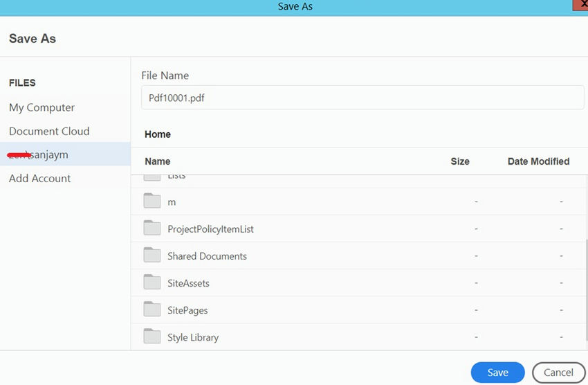Sort by Date Modified column header
588x385 pixels.
[x=538, y=161]
